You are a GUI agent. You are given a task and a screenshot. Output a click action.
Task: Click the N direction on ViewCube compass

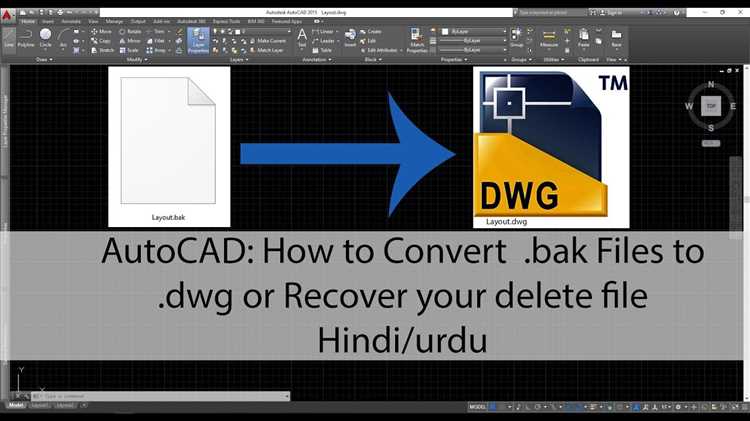711,85
